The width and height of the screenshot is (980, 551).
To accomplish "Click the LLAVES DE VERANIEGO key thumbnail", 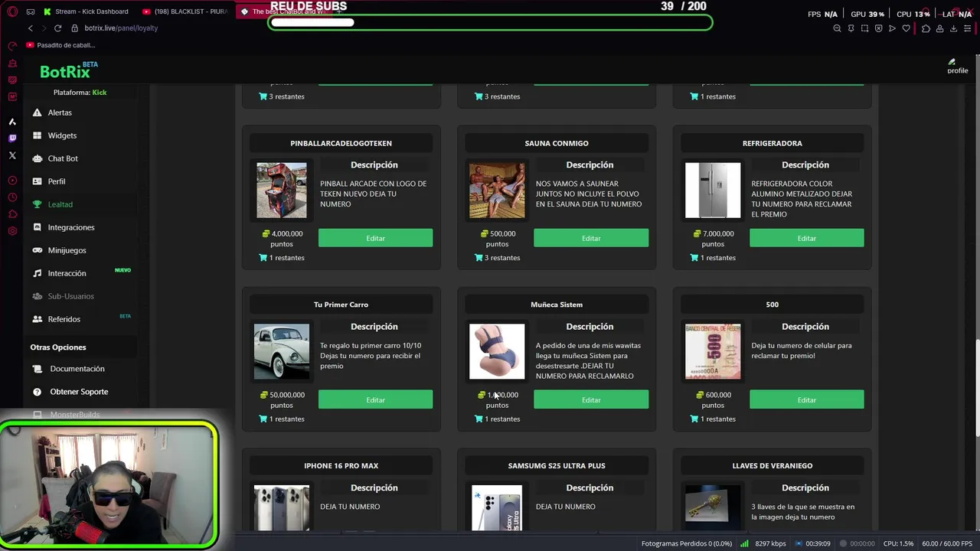I will tap(713, 505).
